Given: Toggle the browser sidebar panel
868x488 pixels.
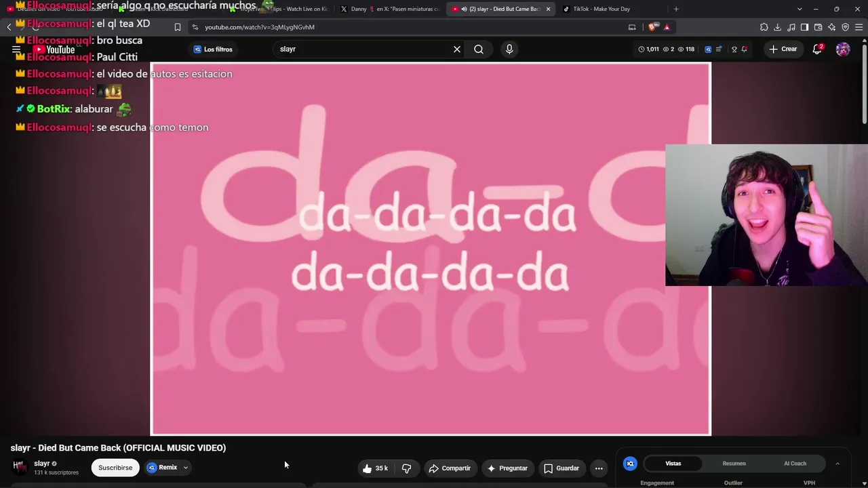Looking at the screenshot, I should [x=805, y=27].
